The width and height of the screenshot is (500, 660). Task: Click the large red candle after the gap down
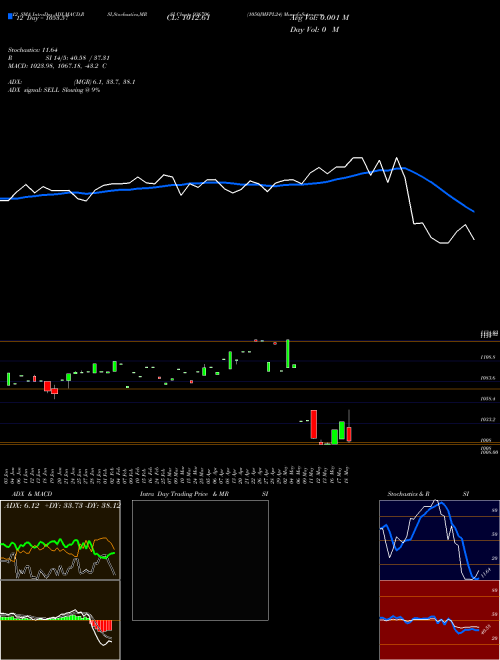pyautogui.click(x=314, y=424)
